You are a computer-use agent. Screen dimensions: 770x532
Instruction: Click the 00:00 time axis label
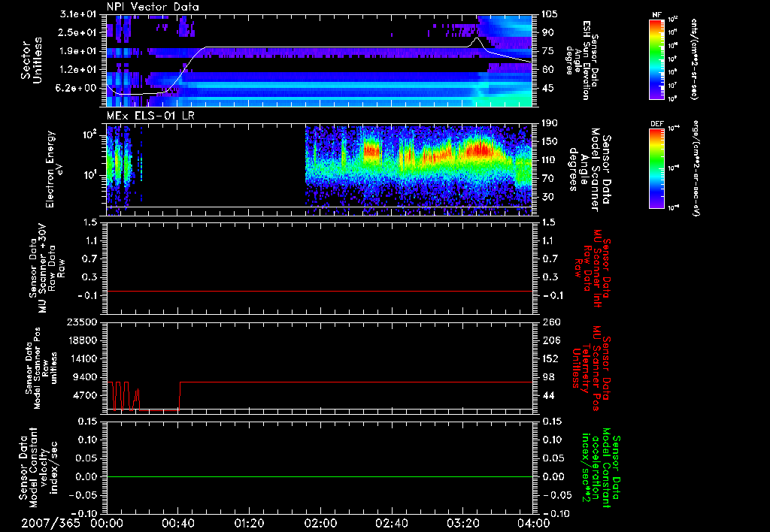click(x=107, y=523)
